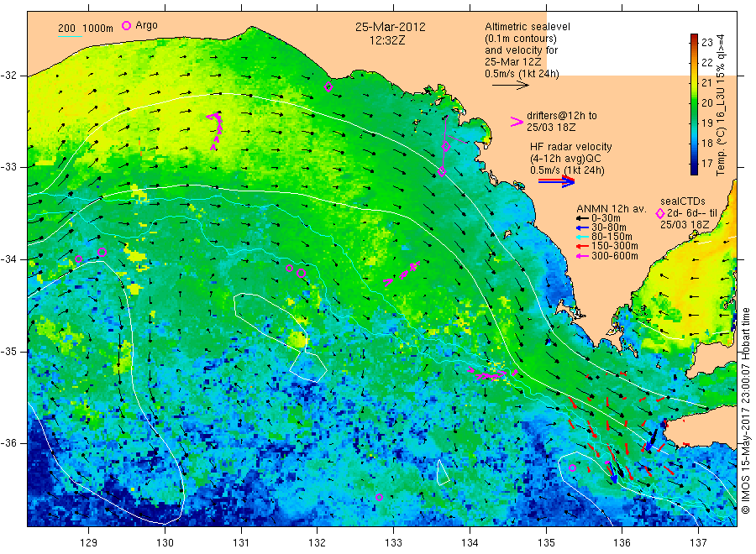The height and width of the screenshot is (554, 756).
Task: Click the 'Altimetric sealevel' legend heading
Action: (x=528, y=27)
